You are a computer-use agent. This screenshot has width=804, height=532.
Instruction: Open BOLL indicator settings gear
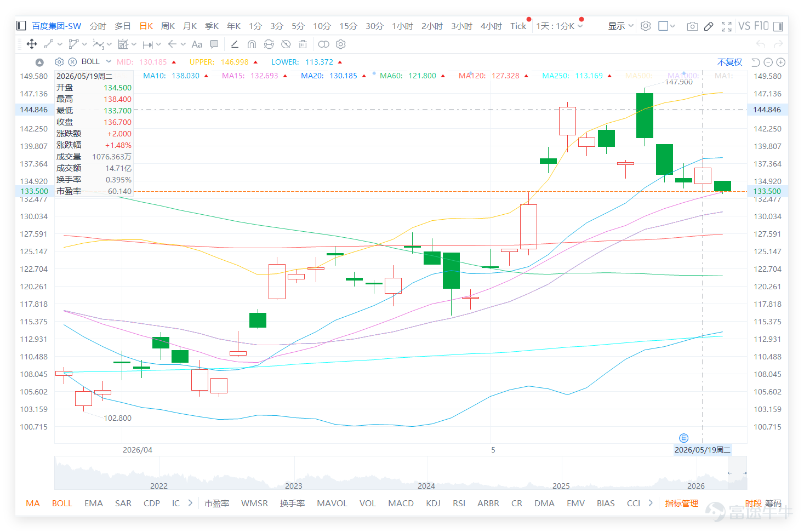[59, 62]
